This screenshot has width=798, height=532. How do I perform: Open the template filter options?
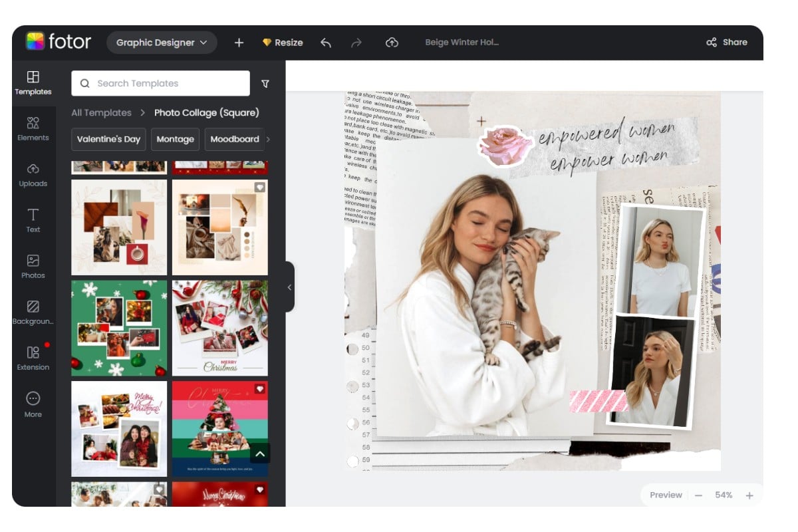[265, 83]
